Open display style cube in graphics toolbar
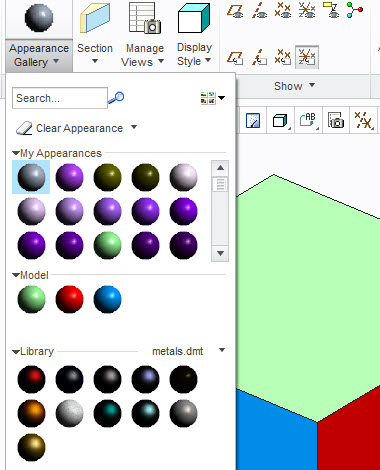 tap(280, 120)
